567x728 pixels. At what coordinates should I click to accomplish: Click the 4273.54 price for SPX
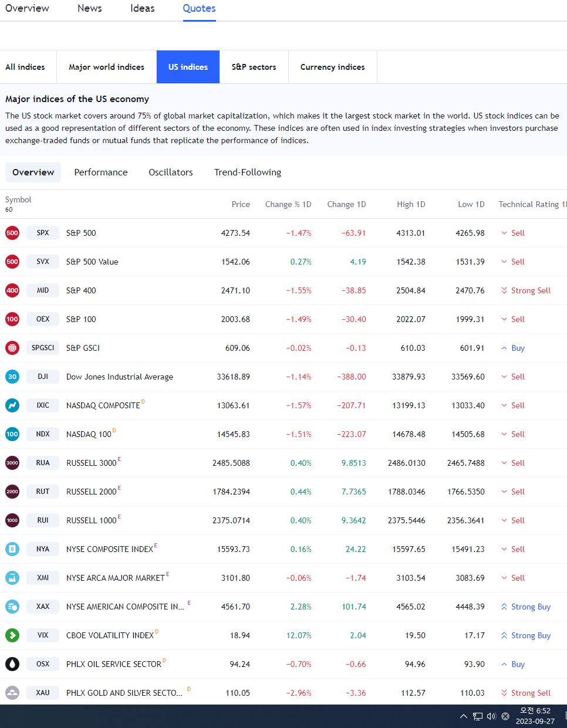tap(235, 233)
